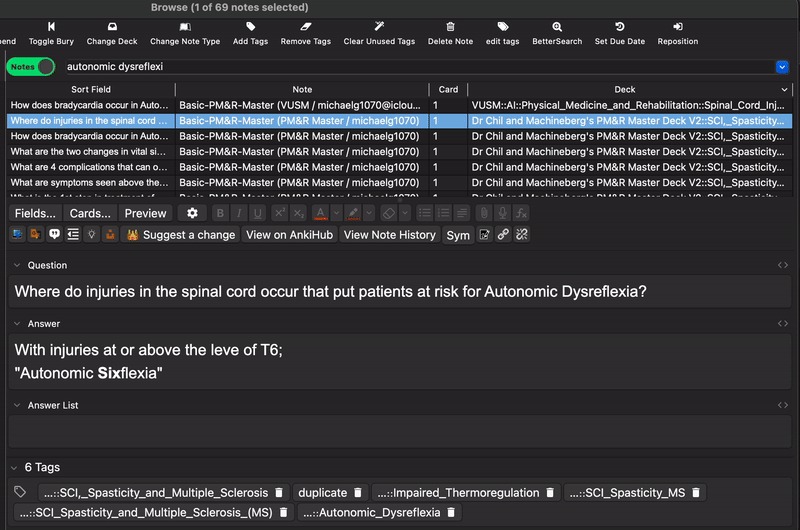Click the Toggle Bury toolbar icon
800x530 pixels.
tap(51, 27)
